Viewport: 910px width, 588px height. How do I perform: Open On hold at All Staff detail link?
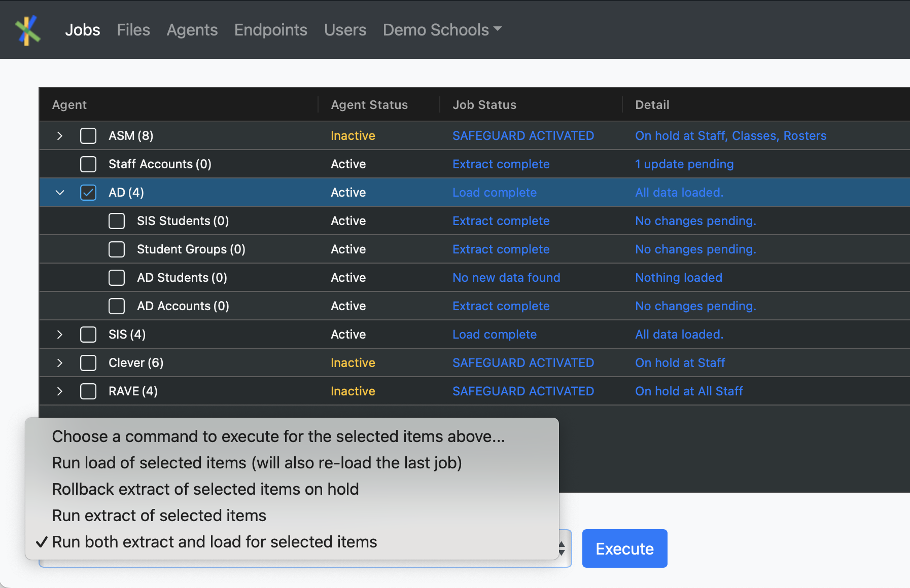[689, 391]
